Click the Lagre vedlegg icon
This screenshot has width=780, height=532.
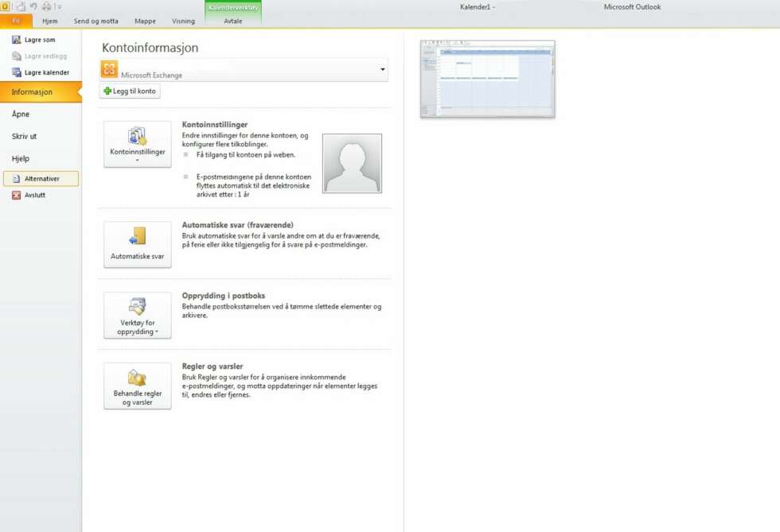click(17, 56)
